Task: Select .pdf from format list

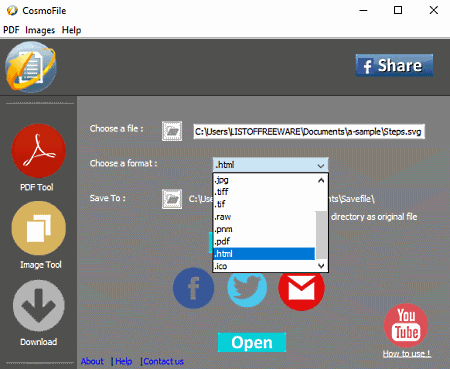Action: [x=264, y=241]
